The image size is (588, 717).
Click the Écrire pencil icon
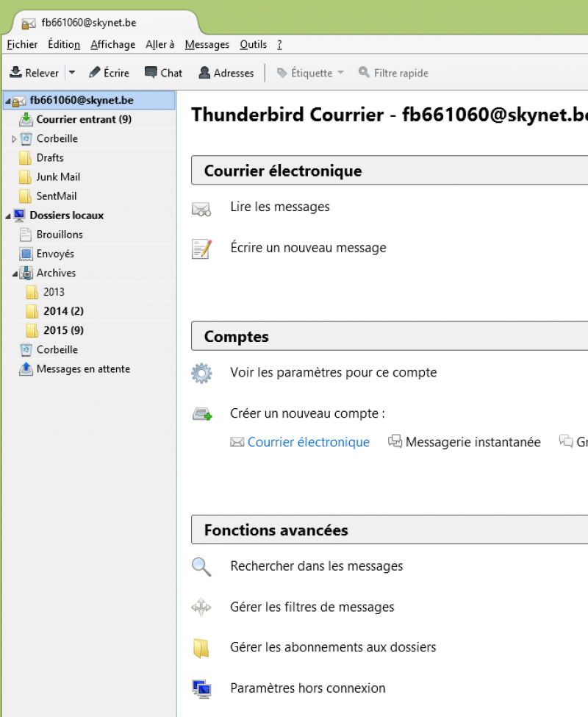pyautogui.click(x=95, y=72)
